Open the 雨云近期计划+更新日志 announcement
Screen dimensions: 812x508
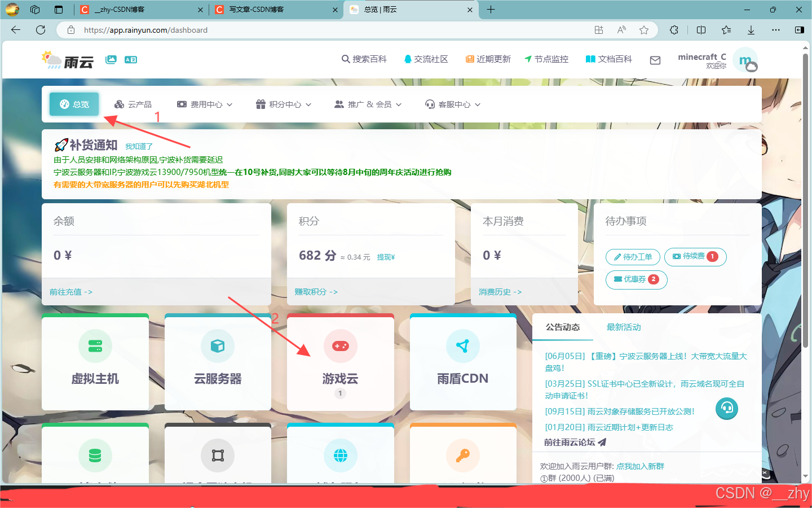[x=609, y=427]
